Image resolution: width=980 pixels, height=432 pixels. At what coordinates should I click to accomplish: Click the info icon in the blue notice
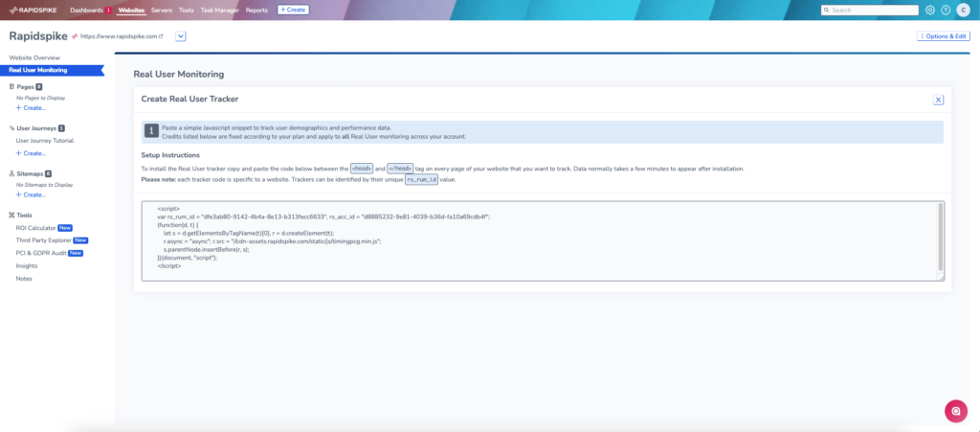pos(151,130)
